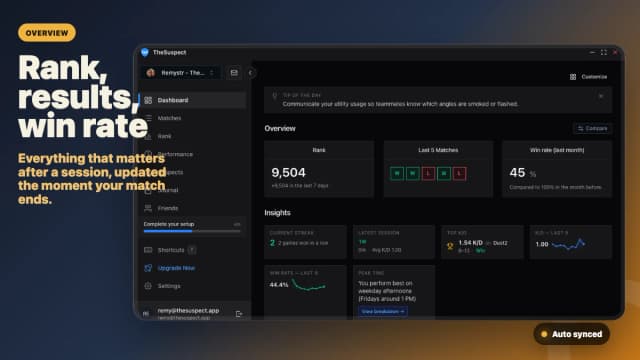Click TheSuspect logo in title bar
640x360 pixels.
coord(144,52)
